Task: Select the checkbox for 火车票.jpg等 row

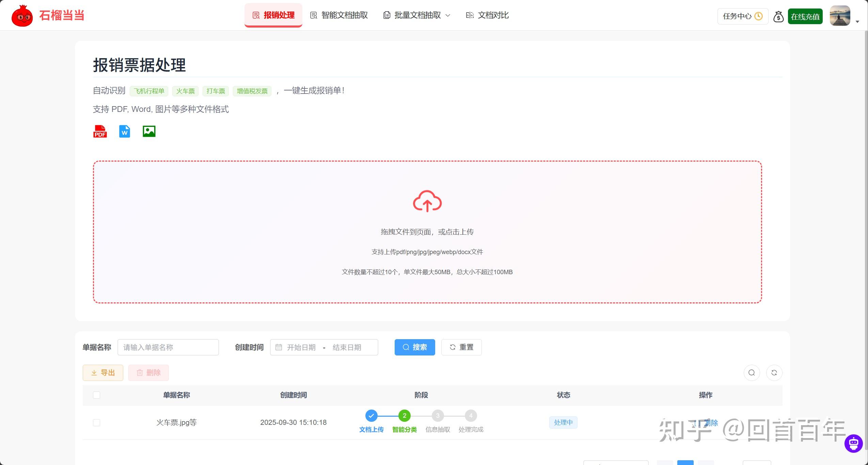Action: click(96, 422)
